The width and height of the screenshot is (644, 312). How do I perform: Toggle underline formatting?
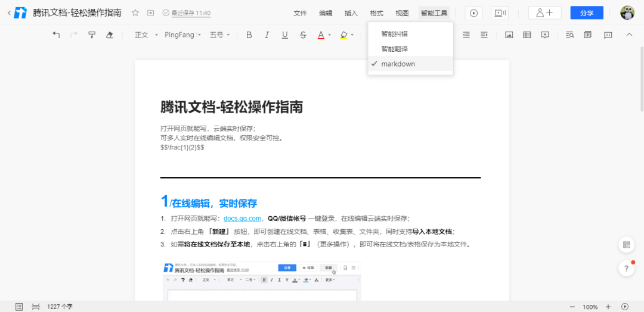[x=284, y=35]
